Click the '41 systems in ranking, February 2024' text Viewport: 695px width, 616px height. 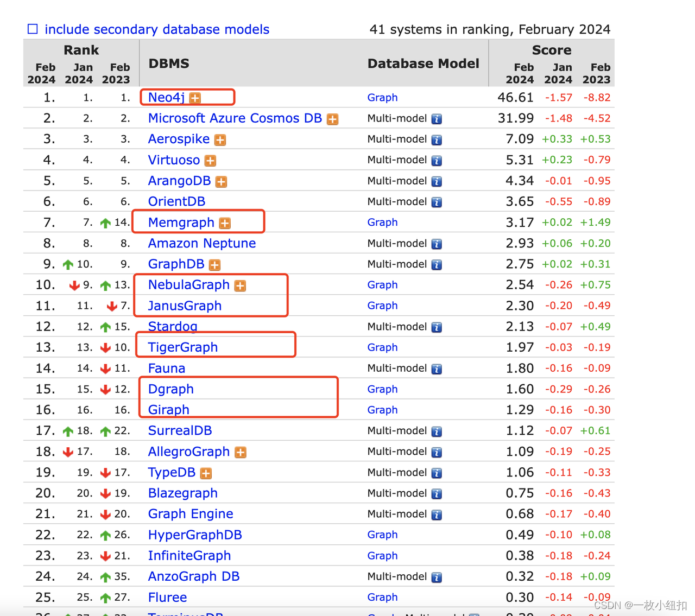click(x=490, y=29)
